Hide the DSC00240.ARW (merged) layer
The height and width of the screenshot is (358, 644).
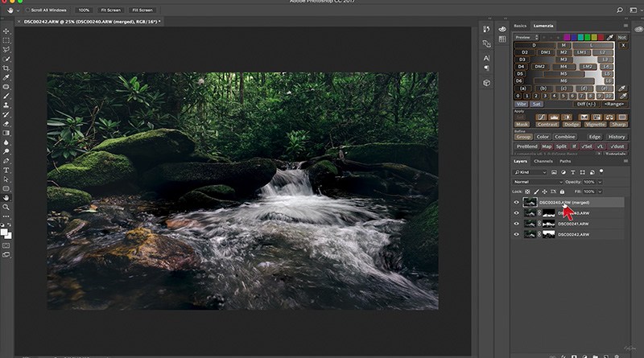(516, 203)
